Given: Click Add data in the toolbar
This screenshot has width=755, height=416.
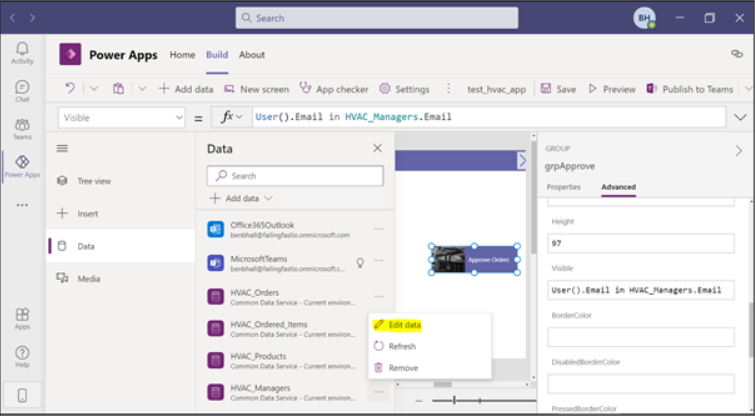Looking at the screenshot, I should tap(186, 89).
